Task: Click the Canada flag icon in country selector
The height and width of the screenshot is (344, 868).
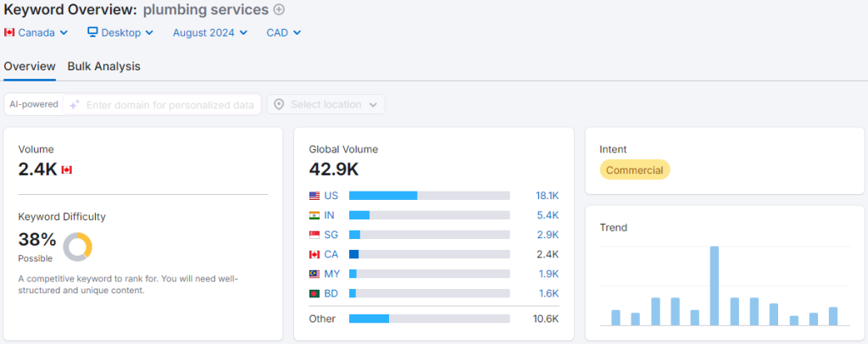Action: [x=9, y=33]
